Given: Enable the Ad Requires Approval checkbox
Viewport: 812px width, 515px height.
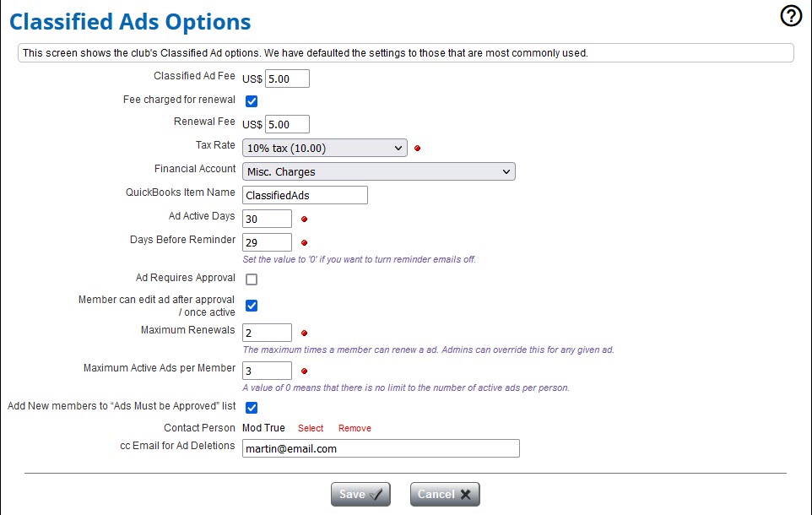Looking at the screenshot, I should point(252,279).
